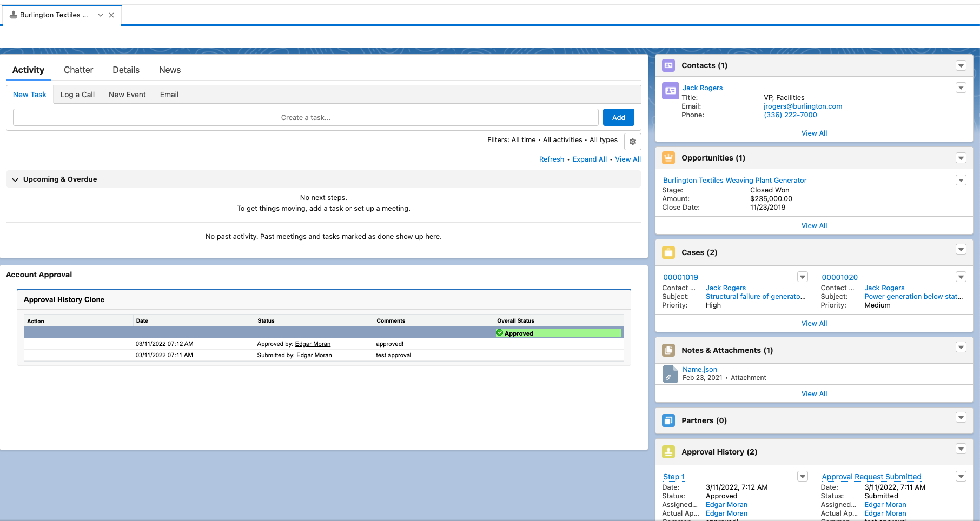Click the Jack Rogers contact card icon

tap(671, 91)
